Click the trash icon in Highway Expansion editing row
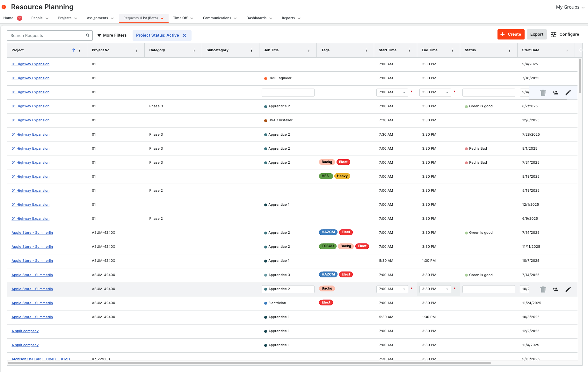The image size is (588, 372). click(x=543, y=93)
